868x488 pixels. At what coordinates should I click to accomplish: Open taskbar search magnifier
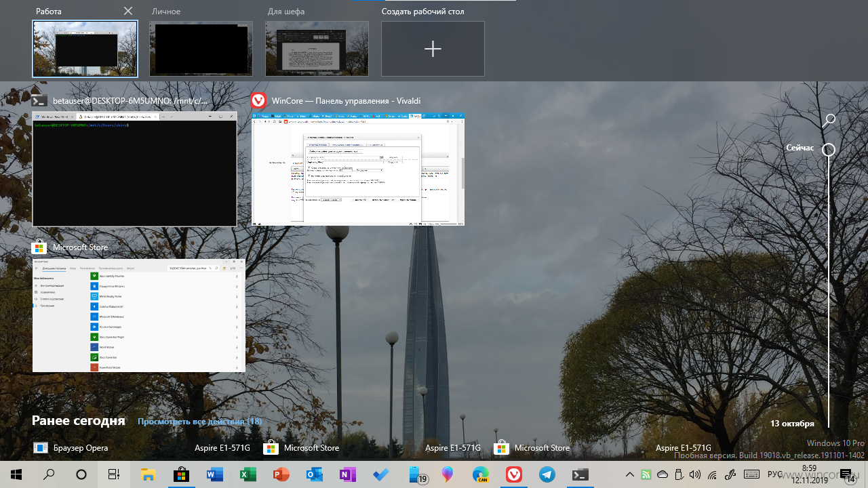point(49,474)
